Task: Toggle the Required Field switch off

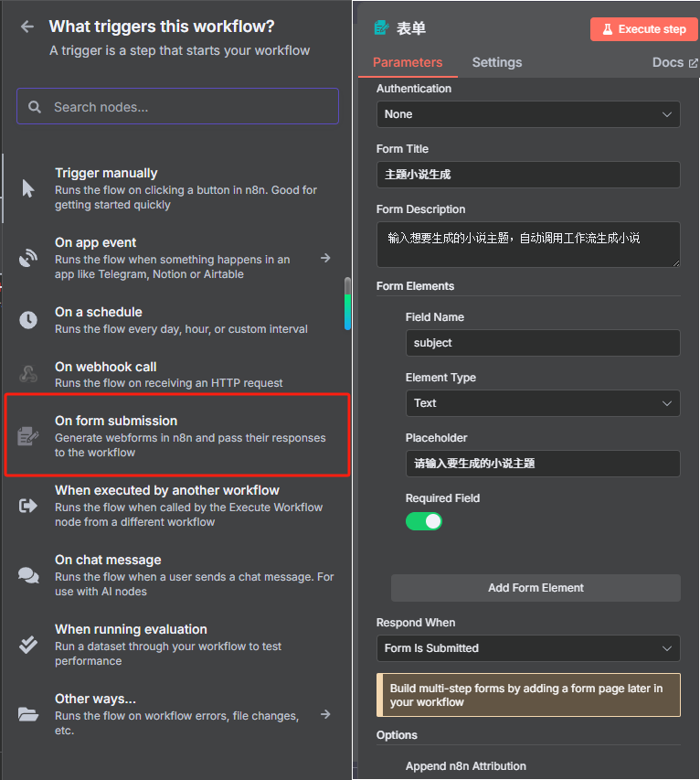Action: pos(424,521)
